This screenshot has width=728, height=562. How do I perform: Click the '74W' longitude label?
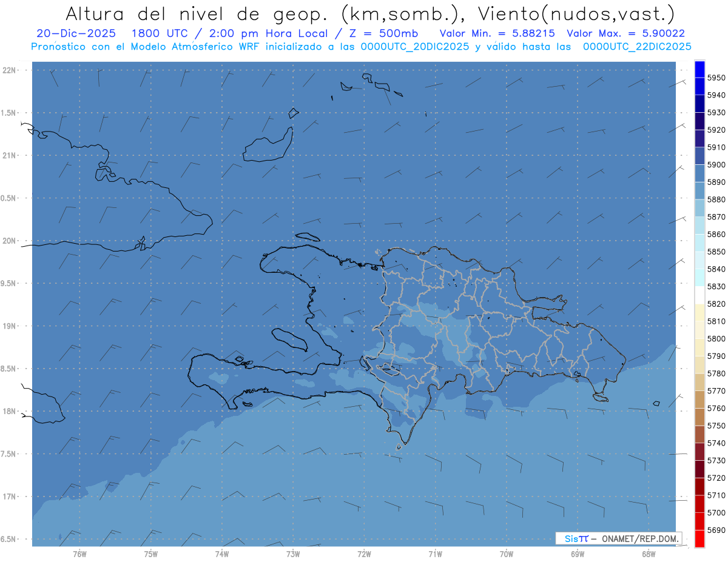click(222, 554)
